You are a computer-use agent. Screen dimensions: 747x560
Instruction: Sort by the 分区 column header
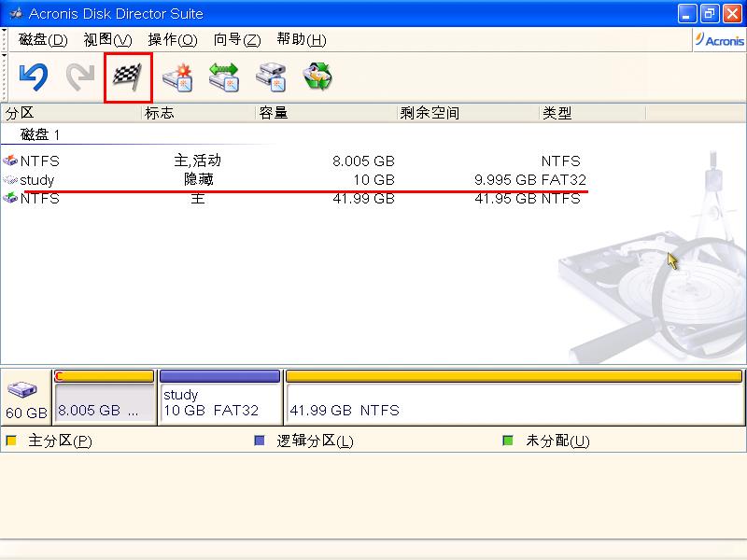click(x=72, y=113)
